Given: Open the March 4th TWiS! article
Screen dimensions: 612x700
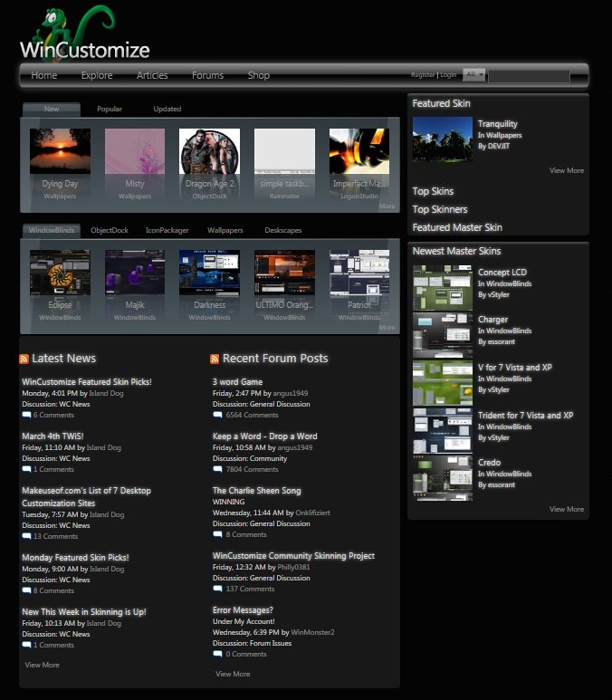Looking at the screenshot, I should (x=53, y=436).
